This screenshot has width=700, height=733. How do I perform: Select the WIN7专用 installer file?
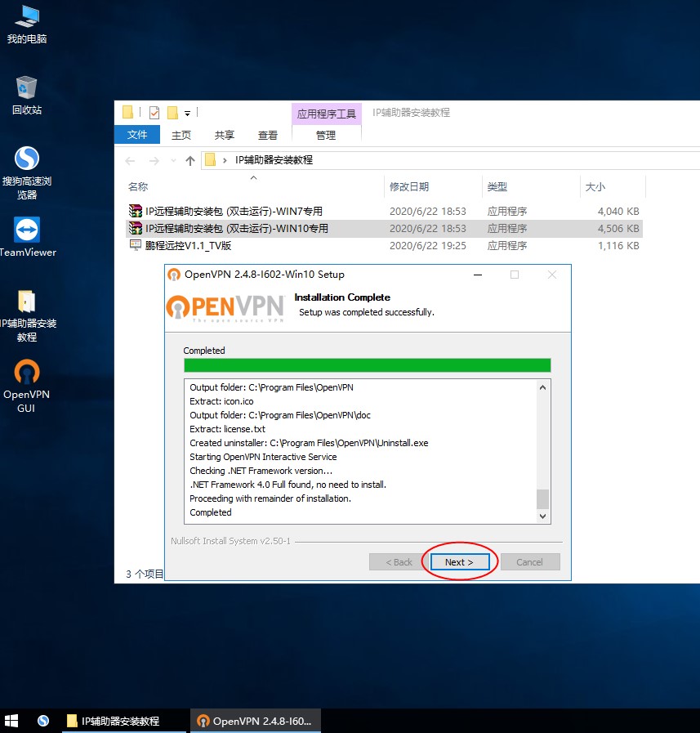(384, 212)
